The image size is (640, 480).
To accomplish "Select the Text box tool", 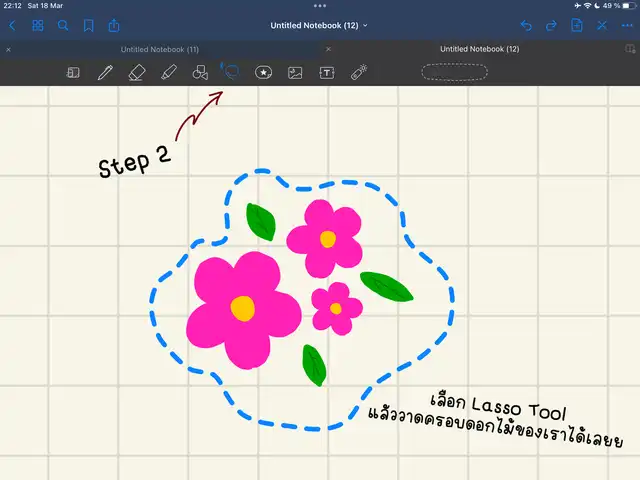I will pos(326,72).
